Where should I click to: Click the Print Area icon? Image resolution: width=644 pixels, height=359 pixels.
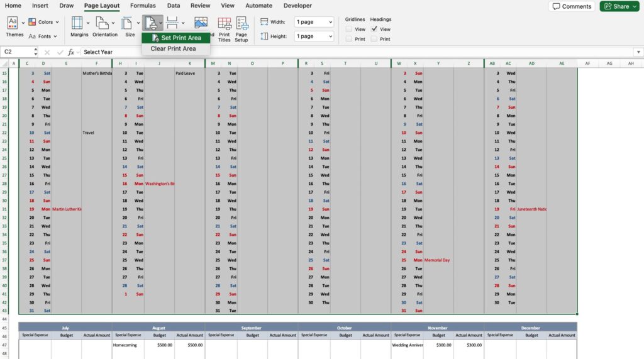pyautogui.click(x=150, y=23)
